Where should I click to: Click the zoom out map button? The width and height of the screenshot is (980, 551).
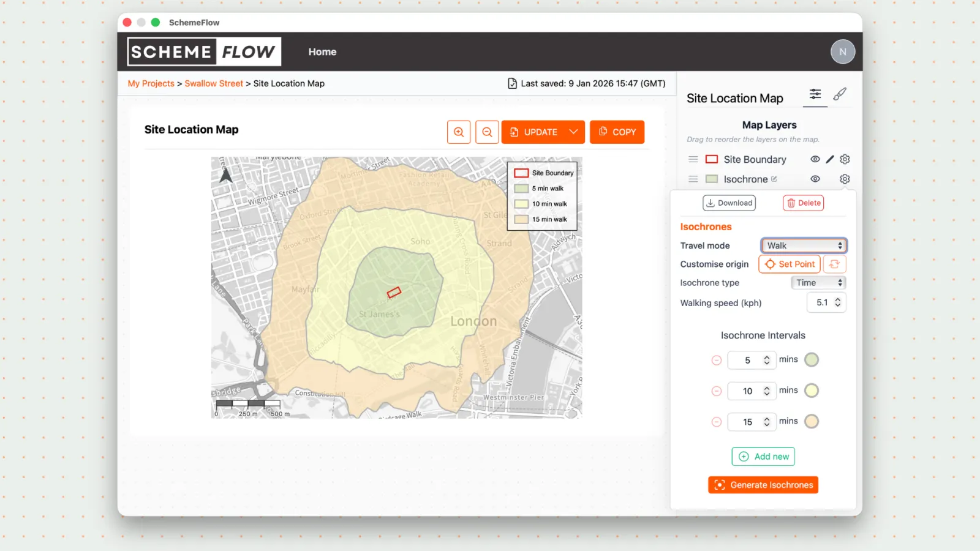tap(487, 132)
